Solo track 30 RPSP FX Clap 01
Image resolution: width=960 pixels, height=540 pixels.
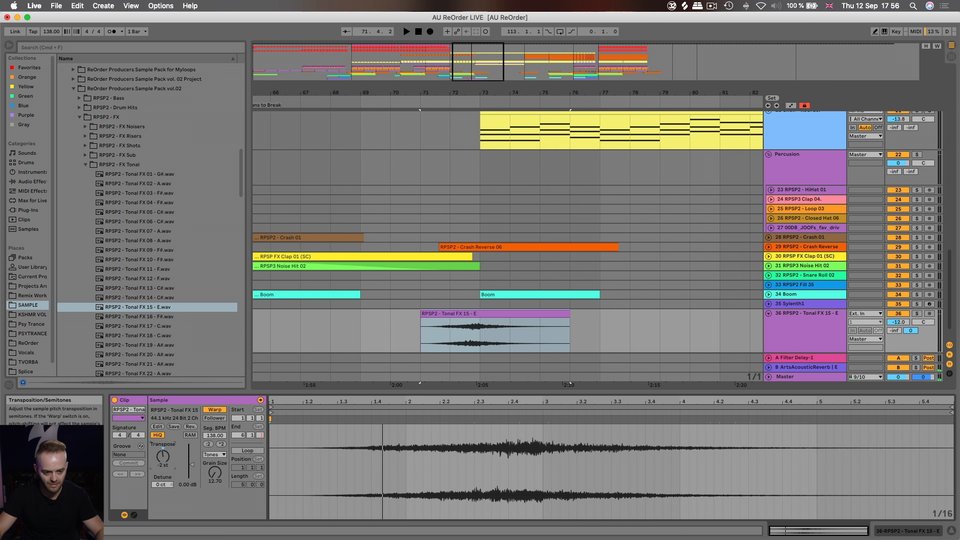917,257
